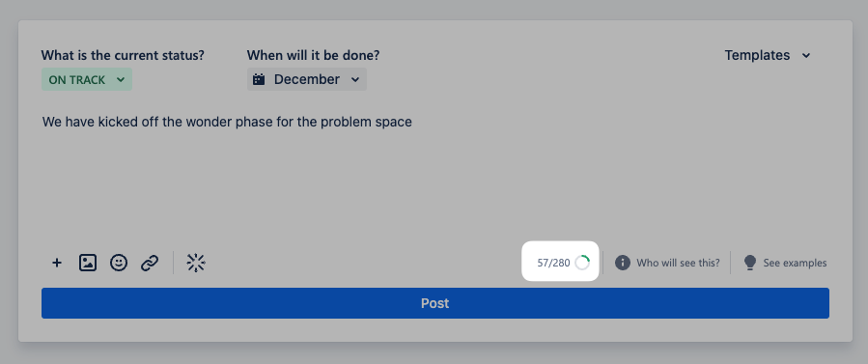Post the status update
868x364 pixels.
(435, 303)
